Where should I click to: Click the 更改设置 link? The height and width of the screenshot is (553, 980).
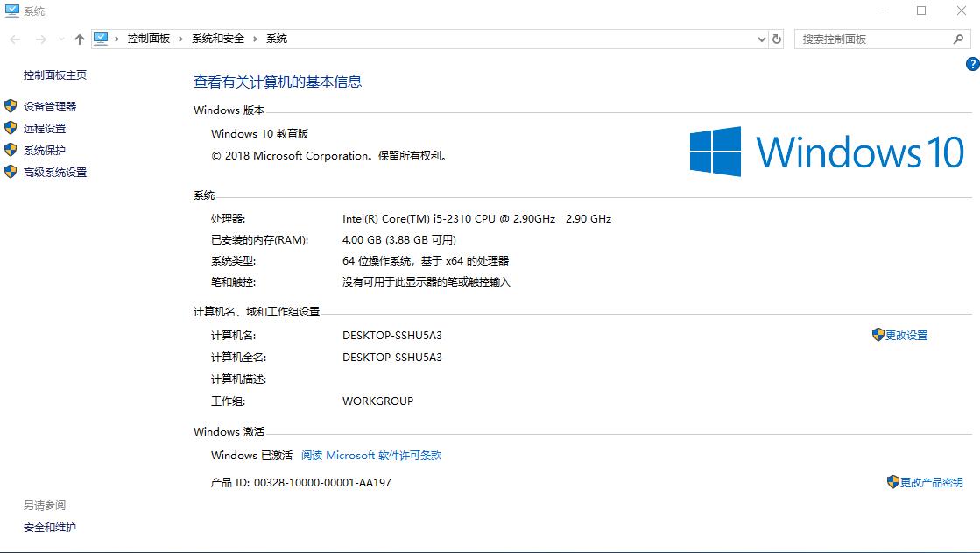[x=906, y=336]
